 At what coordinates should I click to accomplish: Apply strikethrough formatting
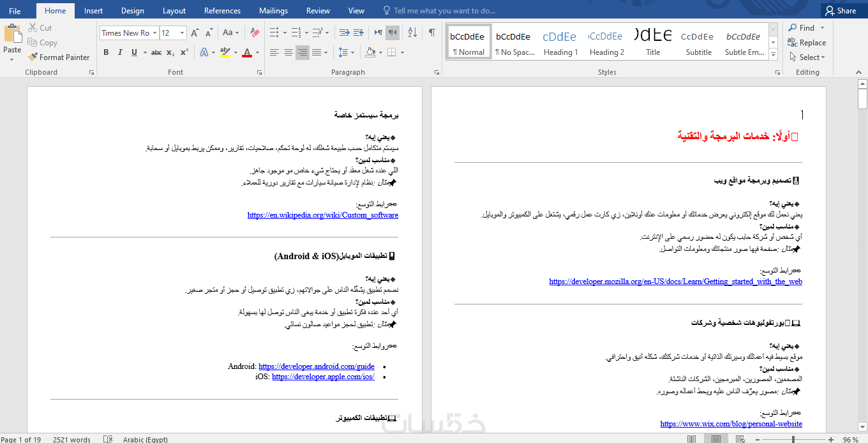coord(156,52)
